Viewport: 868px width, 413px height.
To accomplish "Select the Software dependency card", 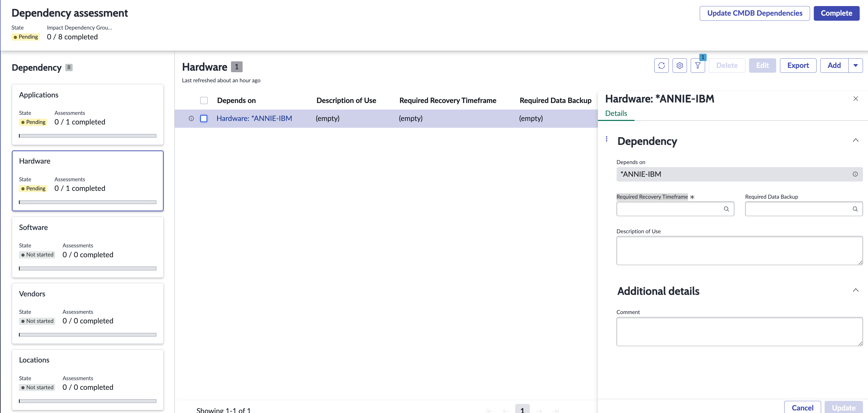I will 88,247.
